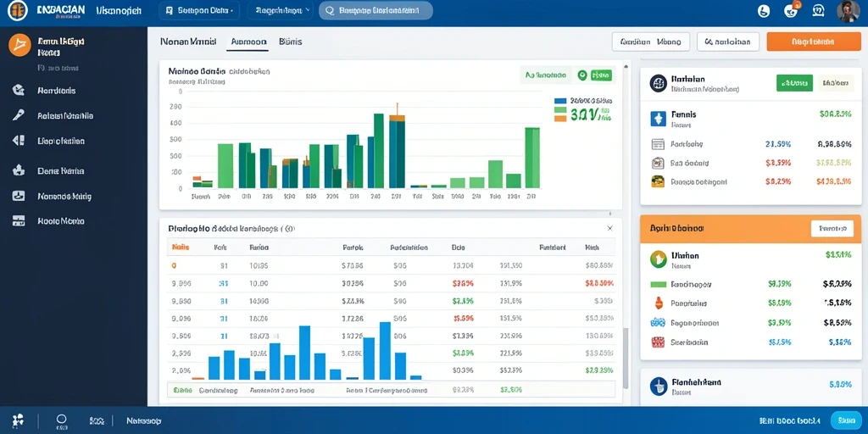Click the first white outlined button left of the orange button
868x434 pixels.
[x=650, y=42]
